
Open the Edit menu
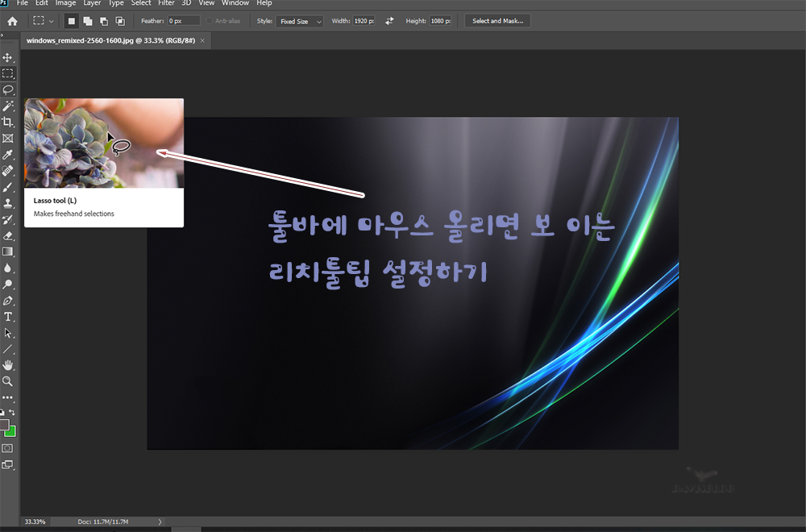pyautogui.click(x=42, y=3)
